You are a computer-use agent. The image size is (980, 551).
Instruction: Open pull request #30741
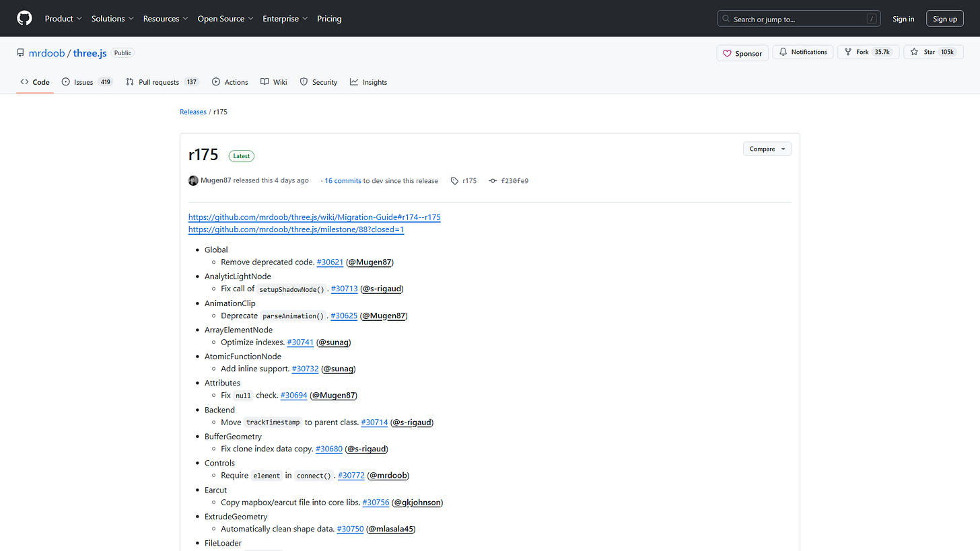(300, 342)
